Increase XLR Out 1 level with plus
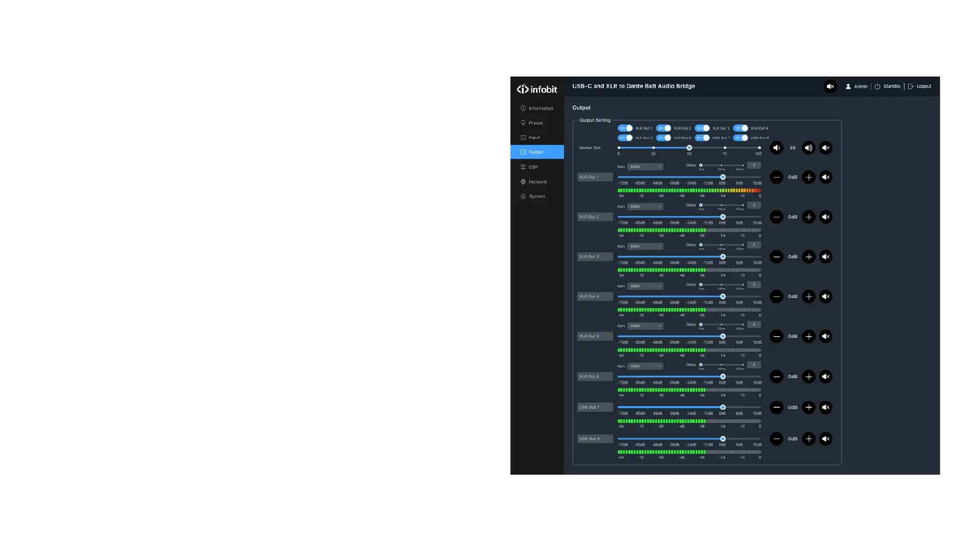This screenshot has height=551, width=980. pos(808,177)
